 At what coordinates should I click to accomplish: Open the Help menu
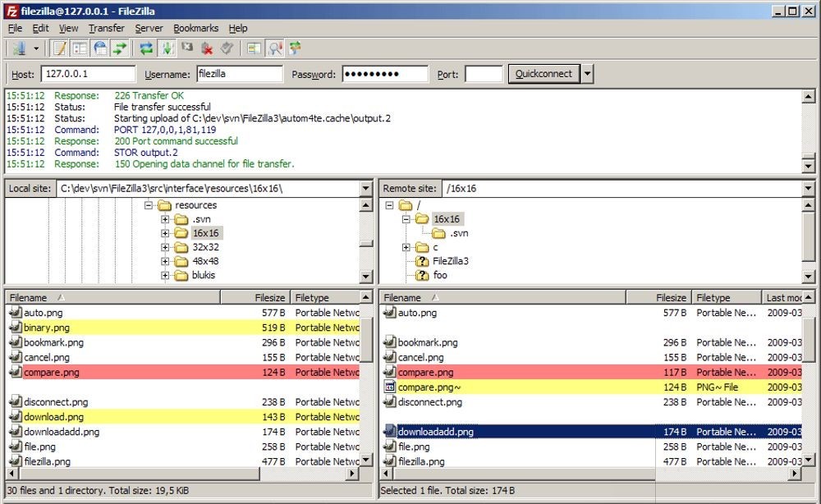tap(238, 28)
